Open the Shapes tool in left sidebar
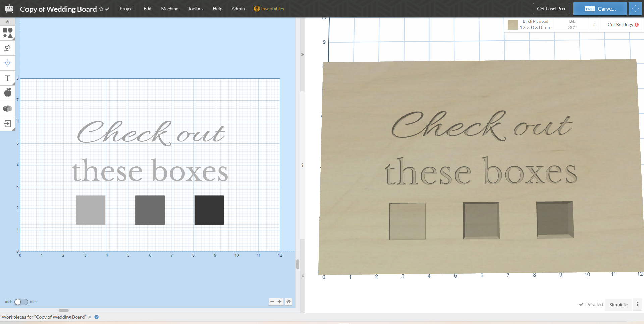Viewport: 644px width, 324px height. tap(7, 33)
